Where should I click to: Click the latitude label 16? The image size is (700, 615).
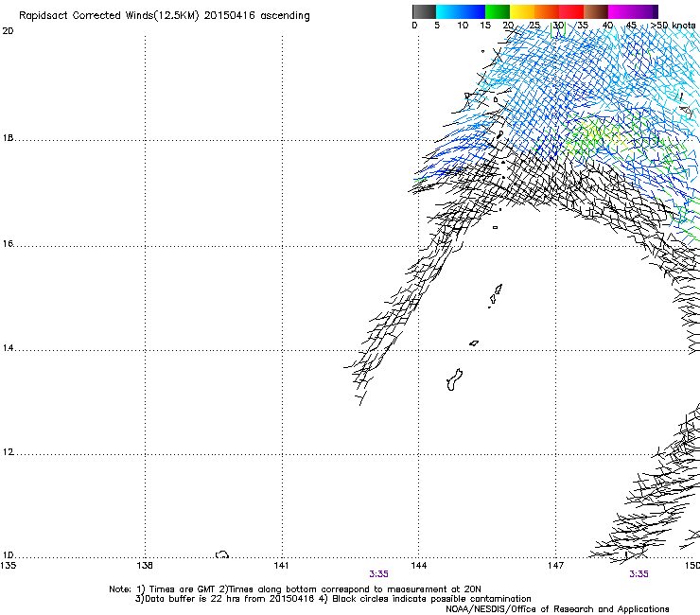8,244
